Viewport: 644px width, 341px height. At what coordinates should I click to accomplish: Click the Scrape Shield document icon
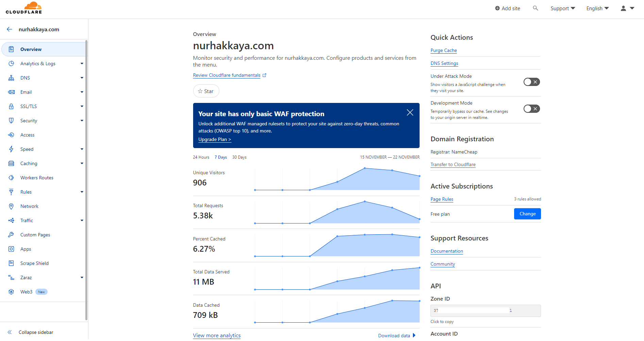point(11,263)
